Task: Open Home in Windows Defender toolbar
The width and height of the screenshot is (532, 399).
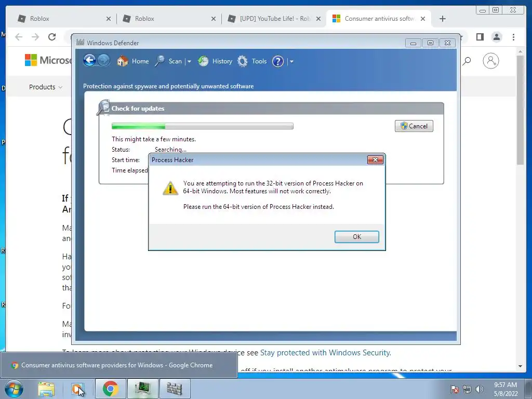Action: pyautogui.click(x=133, y=61)
